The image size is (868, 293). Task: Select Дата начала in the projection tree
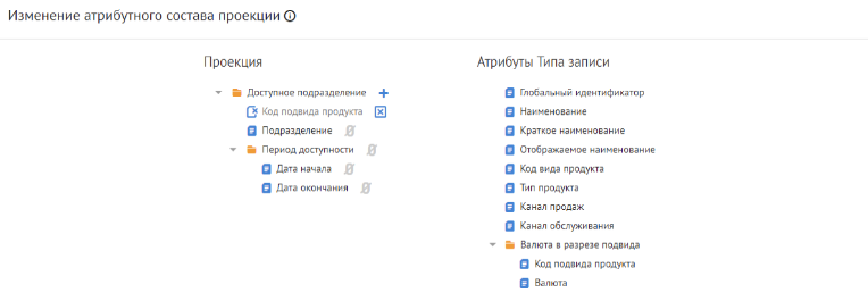tap(303, 169)
